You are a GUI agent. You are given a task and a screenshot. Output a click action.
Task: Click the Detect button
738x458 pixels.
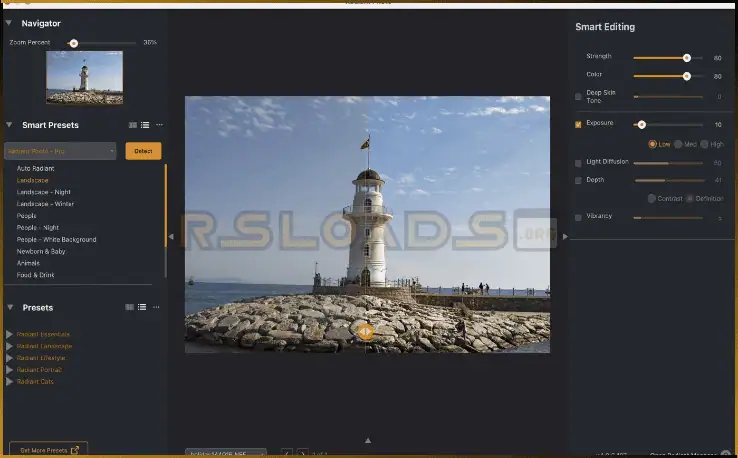(x=143, y=151)
